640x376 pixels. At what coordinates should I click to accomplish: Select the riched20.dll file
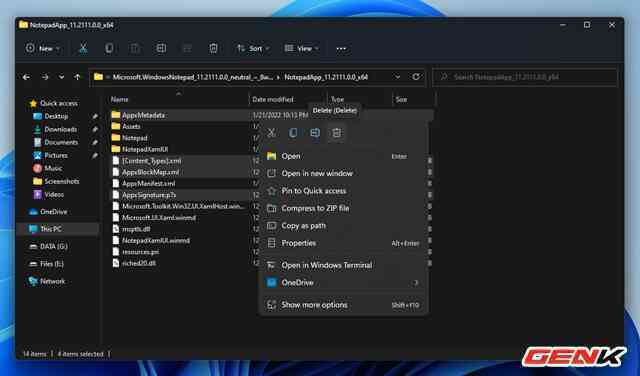(139, 264)
